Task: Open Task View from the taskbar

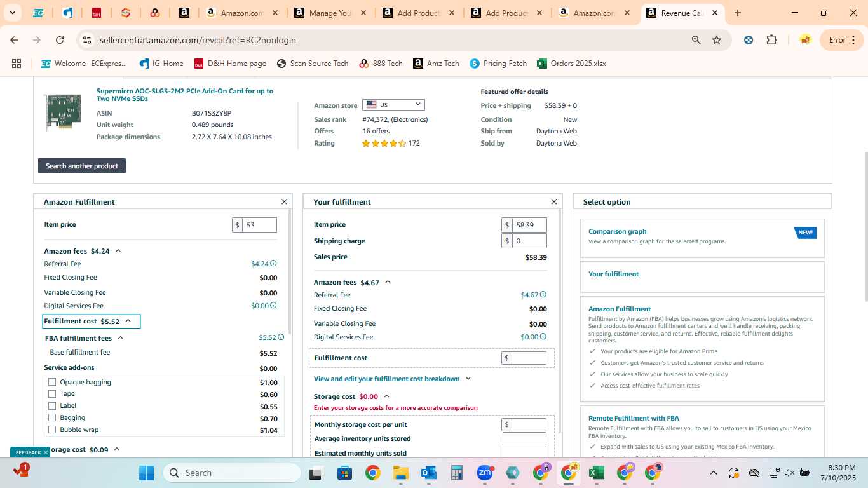Action: [x=316, y=473]
